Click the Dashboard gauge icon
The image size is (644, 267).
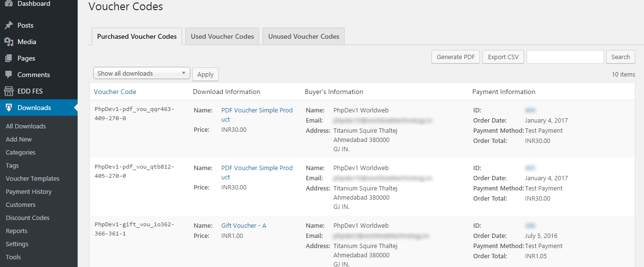pyautogui.click(x=9, y=4)
